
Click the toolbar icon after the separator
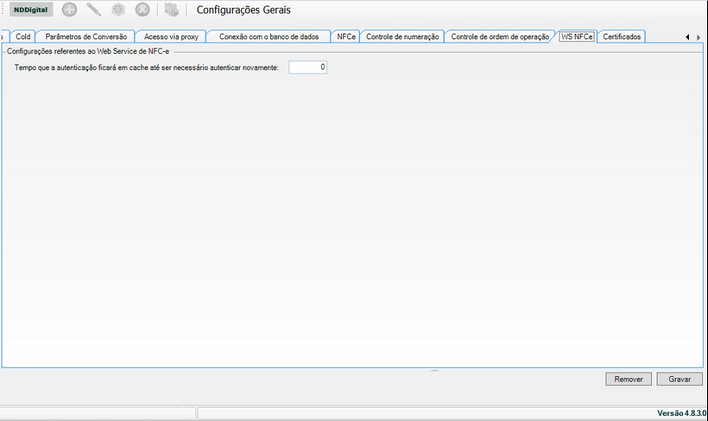(x=171, y=9)
